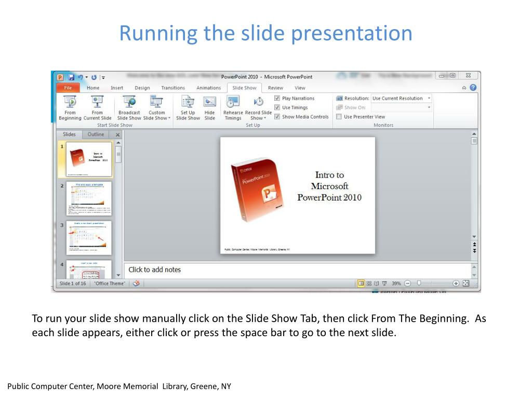Undo the last action
This screenshot has width=532, height=399.
81,77
